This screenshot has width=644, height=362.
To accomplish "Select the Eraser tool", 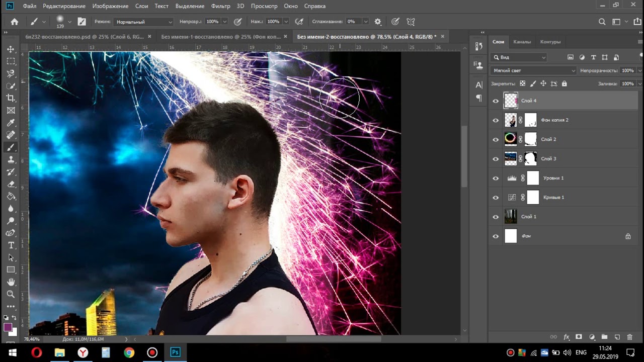I will [11, 184].
